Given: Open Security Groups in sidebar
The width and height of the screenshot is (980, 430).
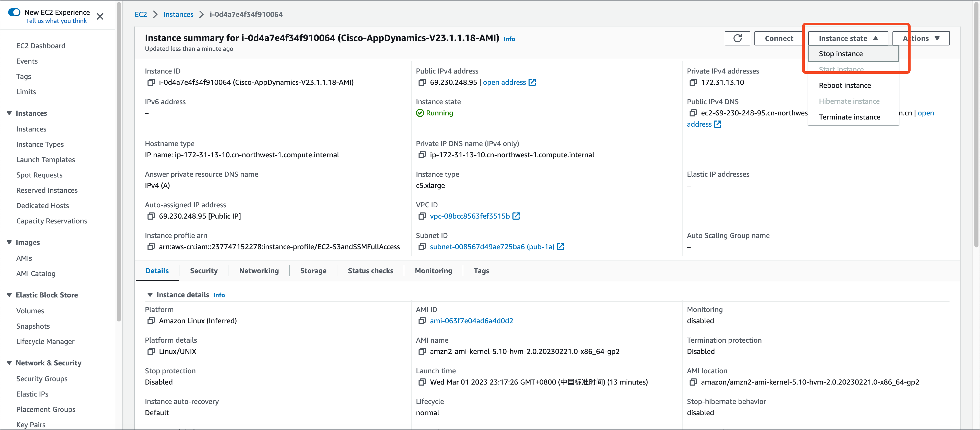Looking at the screenshot, I should point(42,379).
